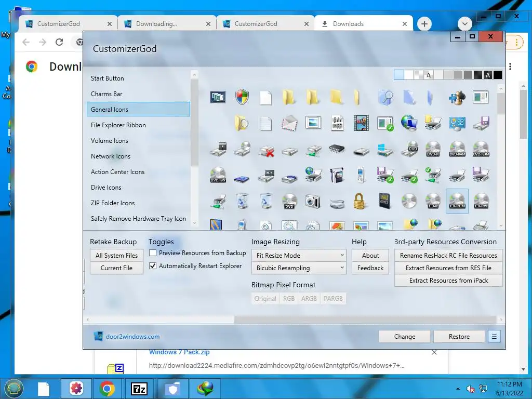
Task: Select Network Icons category
Action: pyautogui.click(x=138, y=156)
